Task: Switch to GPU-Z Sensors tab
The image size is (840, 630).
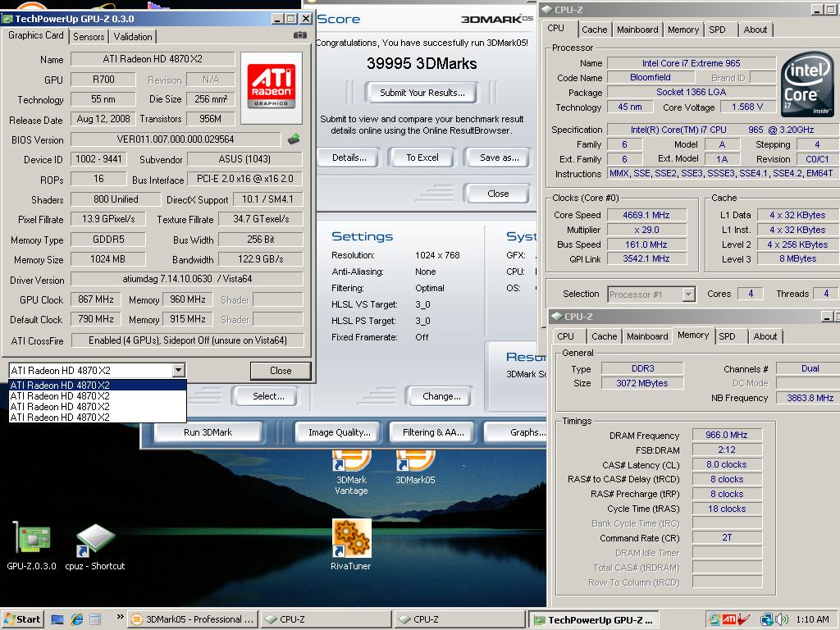Action: 89,36
